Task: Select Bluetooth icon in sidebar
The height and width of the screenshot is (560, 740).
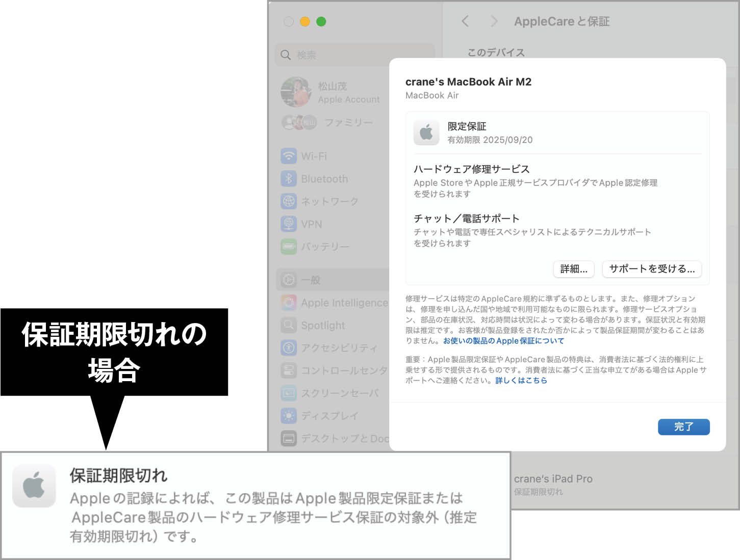Action: [289, 179]
